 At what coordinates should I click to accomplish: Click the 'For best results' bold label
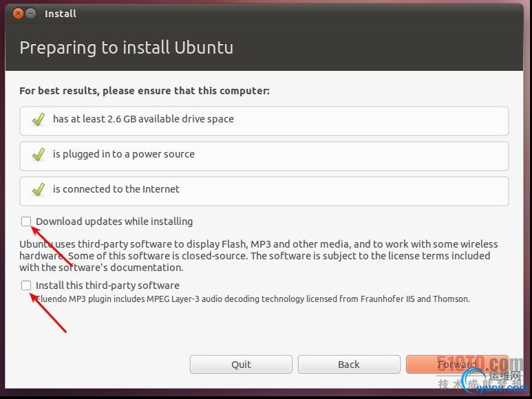[145, 91]
